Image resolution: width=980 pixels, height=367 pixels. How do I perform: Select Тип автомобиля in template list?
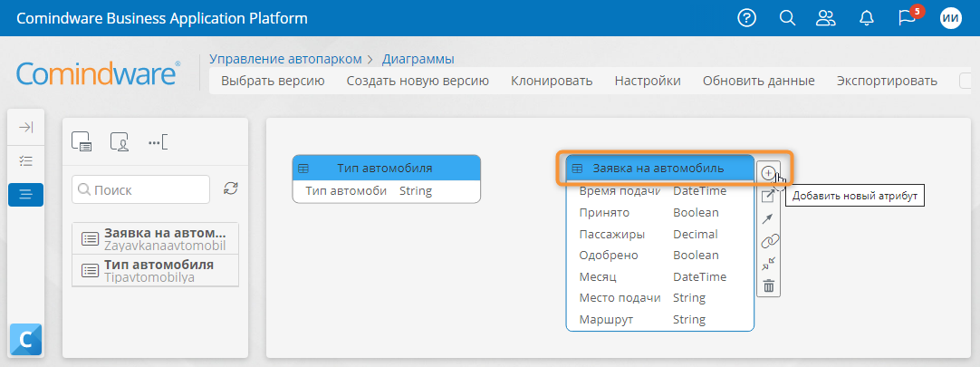point(156,270)
